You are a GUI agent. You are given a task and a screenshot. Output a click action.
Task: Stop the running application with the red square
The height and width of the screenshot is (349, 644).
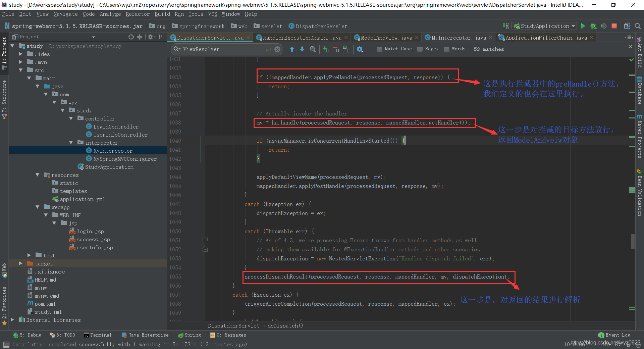[x=614, y=26]
